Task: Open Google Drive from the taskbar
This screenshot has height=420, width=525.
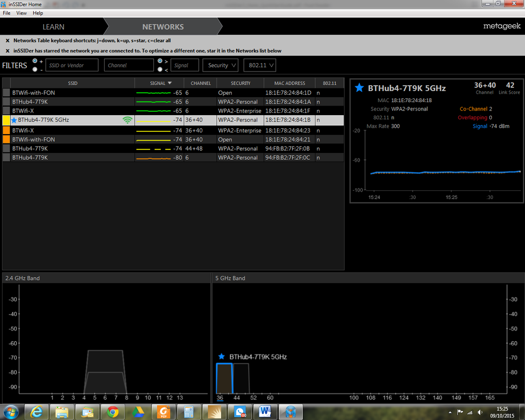Action: tap(138, 412)
